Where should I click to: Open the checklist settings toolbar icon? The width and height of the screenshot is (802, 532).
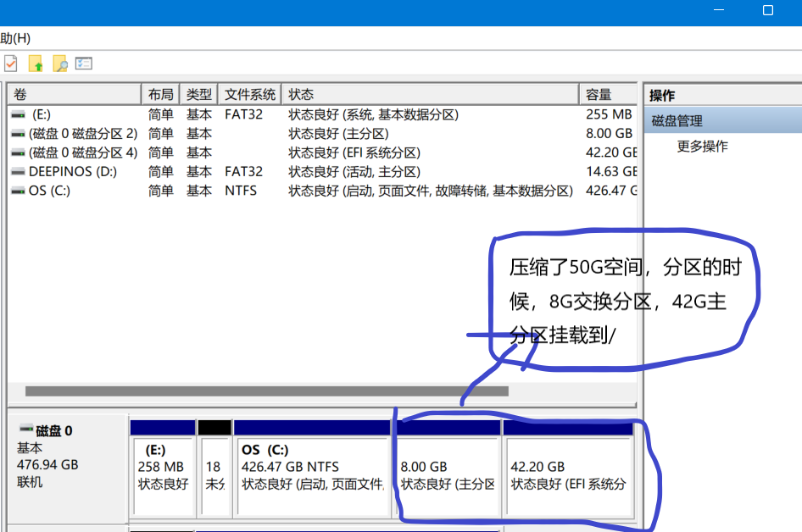point(83,64)
